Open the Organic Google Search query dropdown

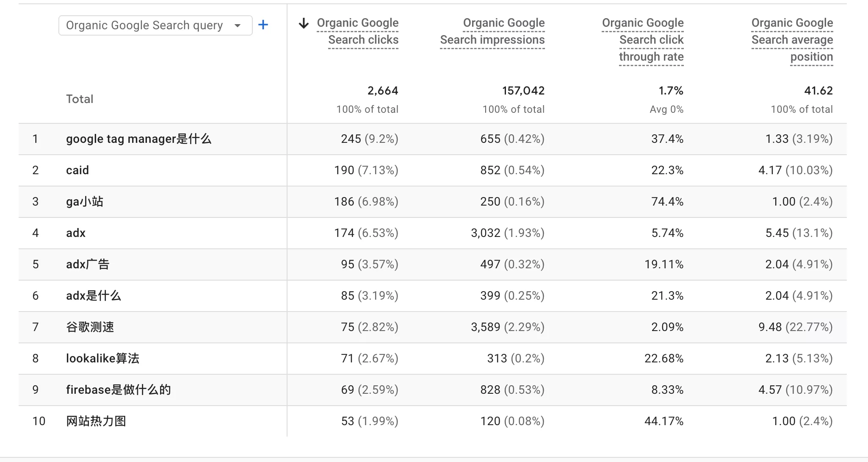(x=144, y=25)
